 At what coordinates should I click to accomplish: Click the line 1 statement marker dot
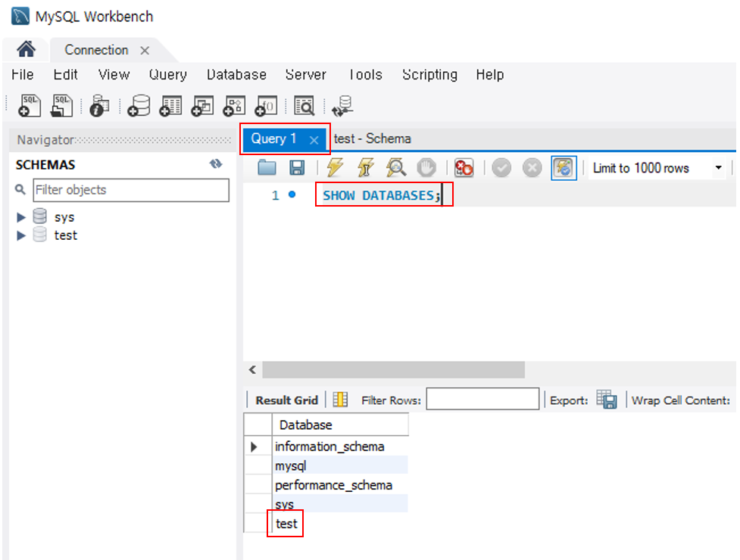pyautogui.click(x=292, y=194)
